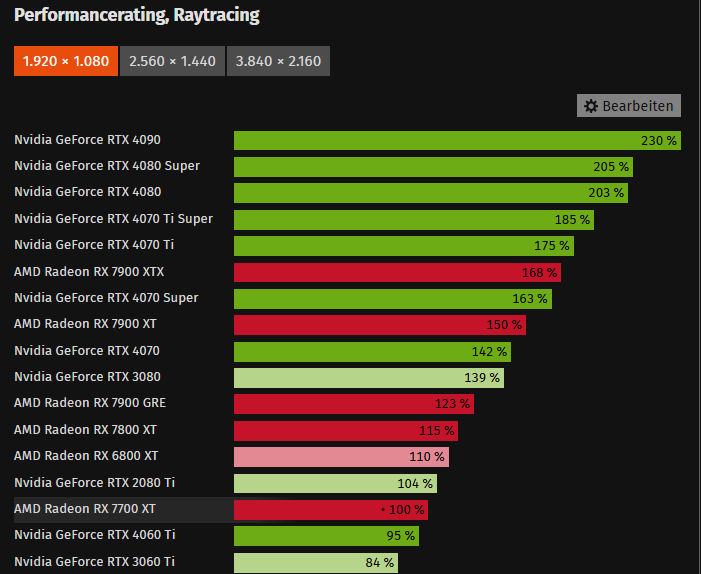
Task: Open the Bearbeiten settings button
Action: 629,106
